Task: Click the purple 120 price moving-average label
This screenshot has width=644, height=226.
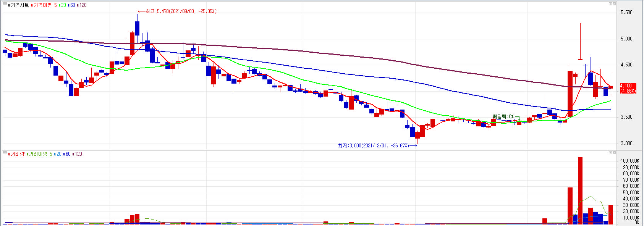Action: 83,5
